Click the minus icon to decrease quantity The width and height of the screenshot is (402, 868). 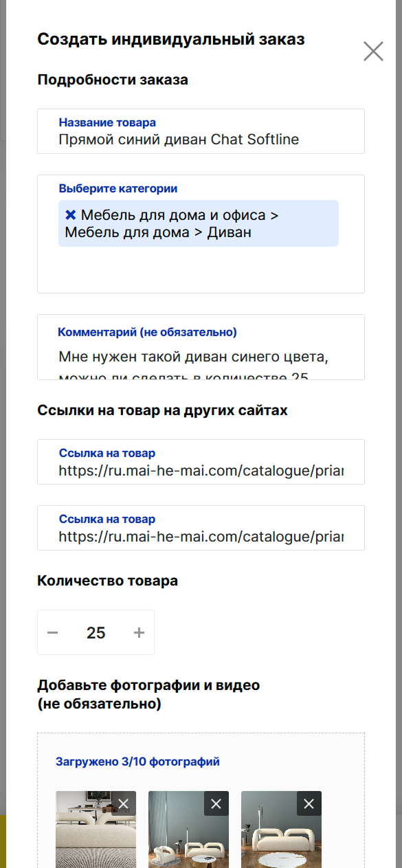pyautogui.click(x=53, y=632)
